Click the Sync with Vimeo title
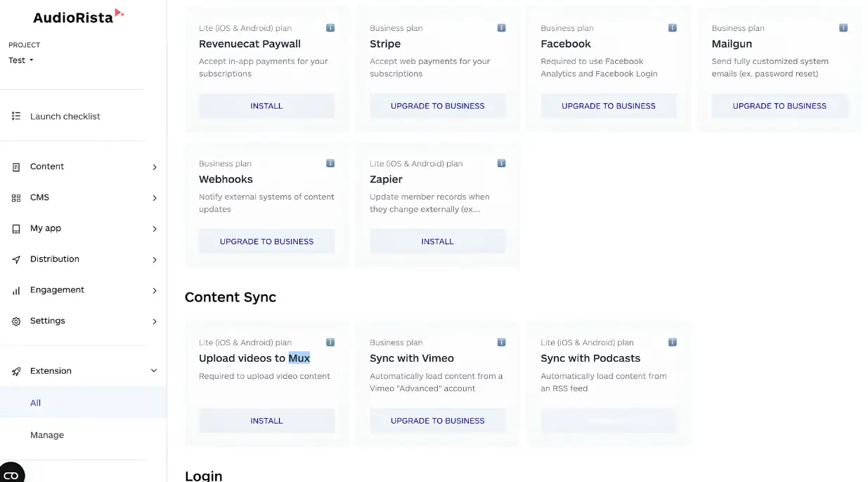The width and height of the screenshot is (868, 482). [x=412, y=358]
